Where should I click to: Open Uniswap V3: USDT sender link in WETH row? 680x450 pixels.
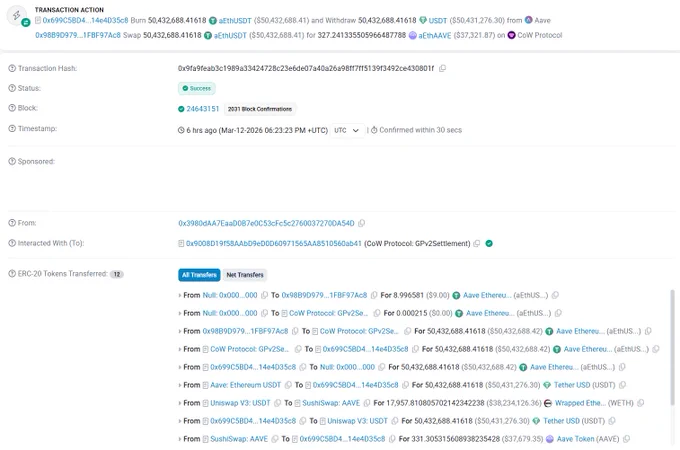point(240,403)
